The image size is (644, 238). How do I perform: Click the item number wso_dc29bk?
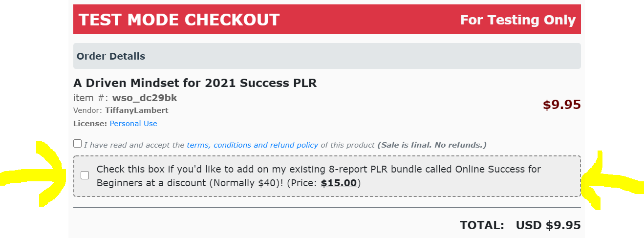tap(145, 98)
